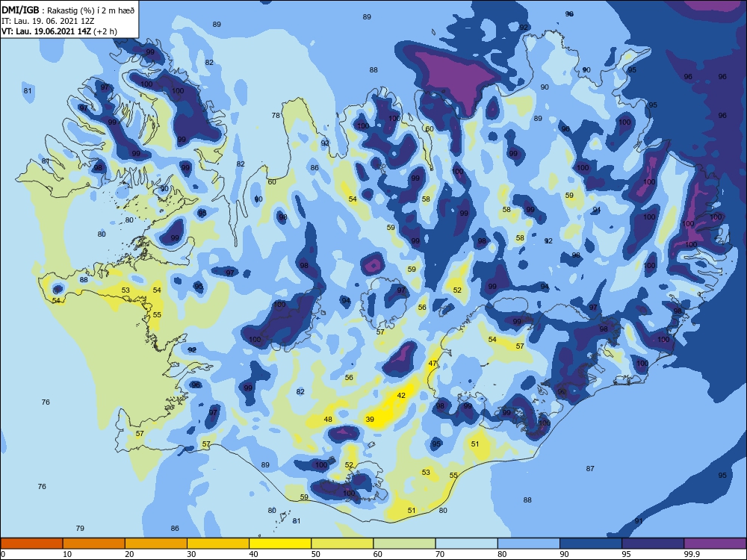Click the legend tick label 99.9
Viewport: 747px width, 560px height.
(691, 554)
